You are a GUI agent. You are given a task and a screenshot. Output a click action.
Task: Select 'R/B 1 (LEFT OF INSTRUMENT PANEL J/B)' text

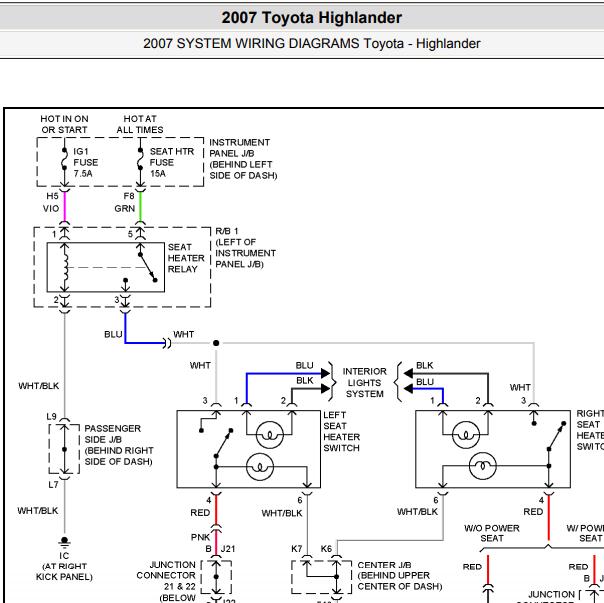245,247
